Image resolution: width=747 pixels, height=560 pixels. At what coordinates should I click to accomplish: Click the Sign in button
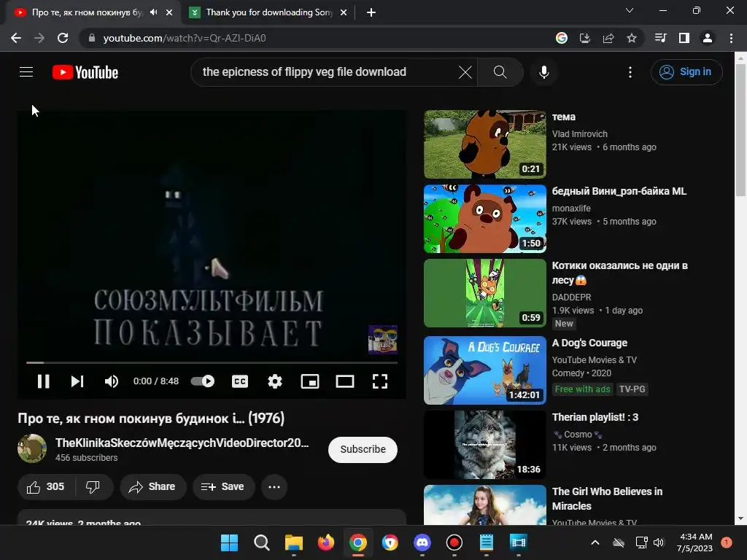686,72
